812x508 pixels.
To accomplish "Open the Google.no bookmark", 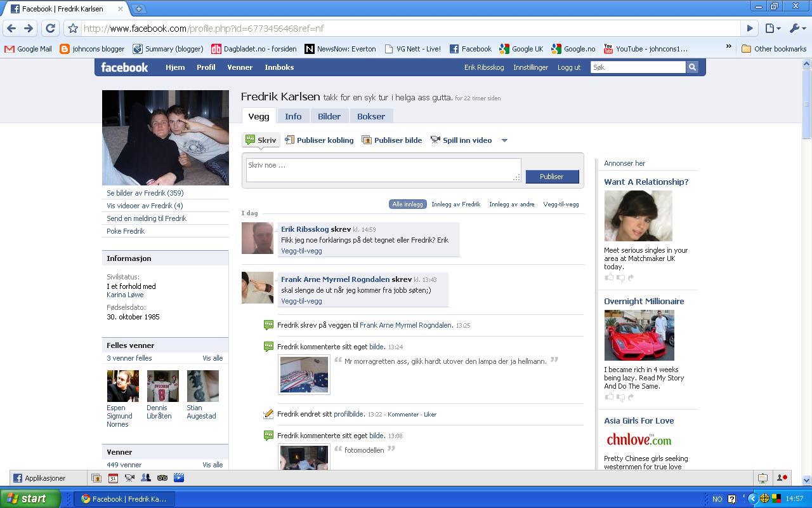I will [x=573, y=49].
